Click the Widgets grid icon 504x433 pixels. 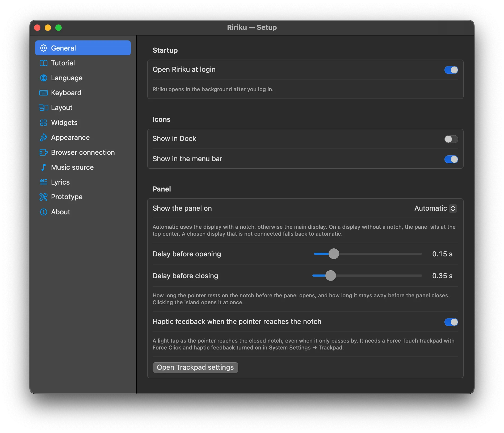[x=43, y=123]
